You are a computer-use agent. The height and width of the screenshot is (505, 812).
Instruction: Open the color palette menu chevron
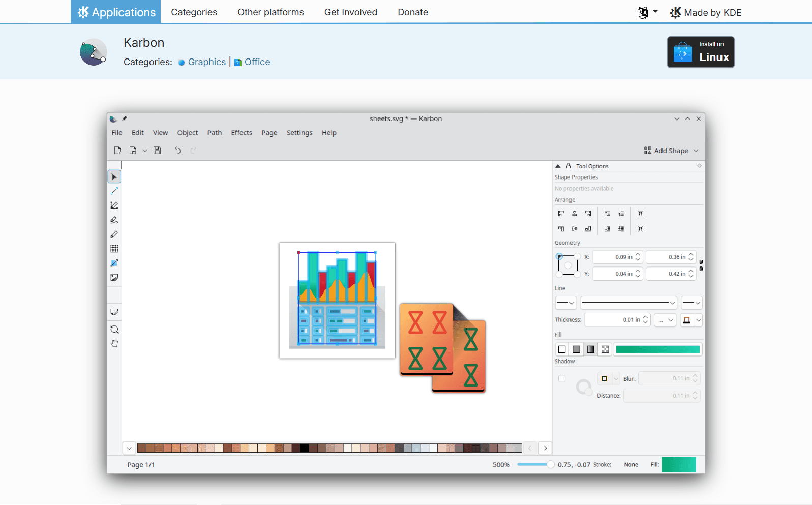129,448
